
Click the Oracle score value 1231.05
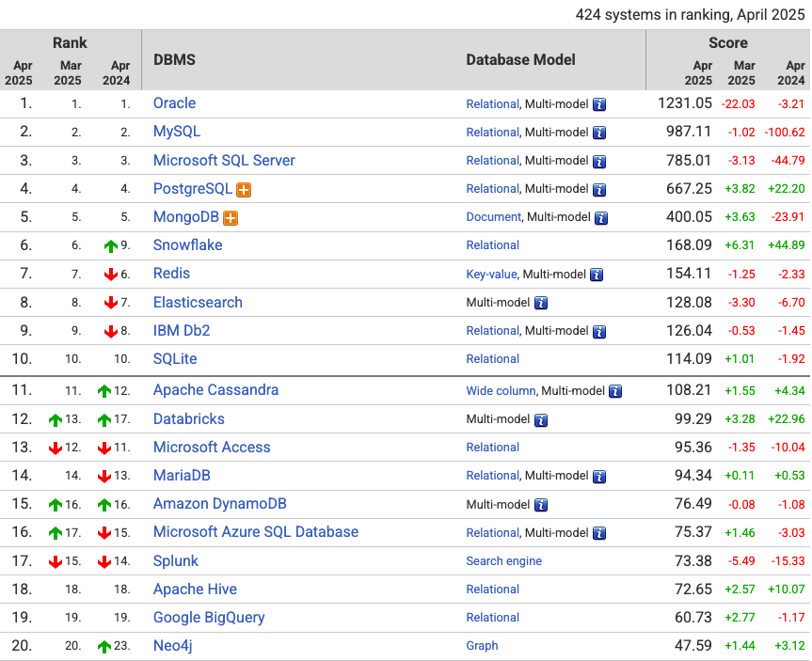685,103
